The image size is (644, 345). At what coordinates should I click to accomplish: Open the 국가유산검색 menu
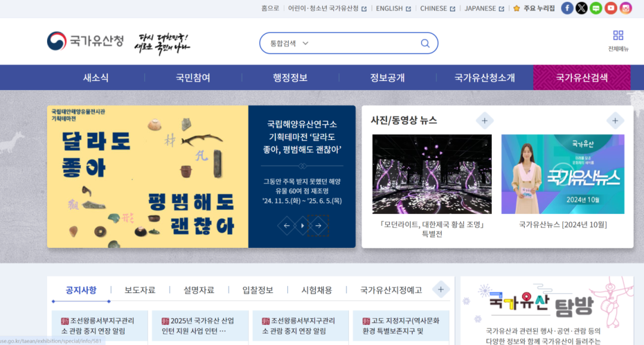point(581,77)
